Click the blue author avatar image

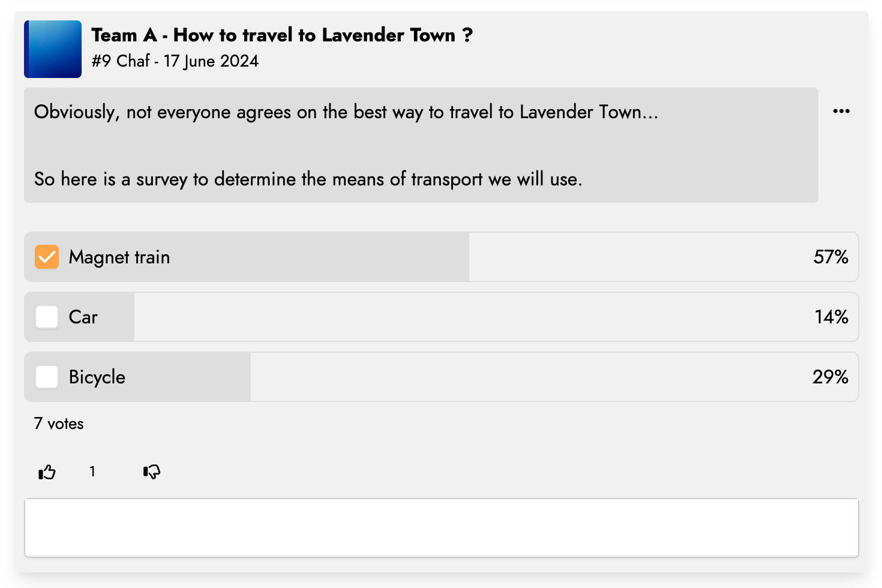[53, 49]
